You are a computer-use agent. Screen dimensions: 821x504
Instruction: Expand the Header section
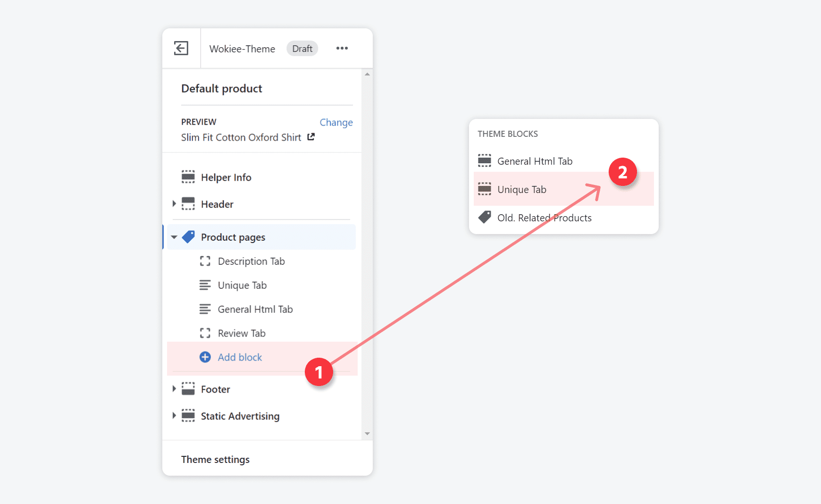174,203
